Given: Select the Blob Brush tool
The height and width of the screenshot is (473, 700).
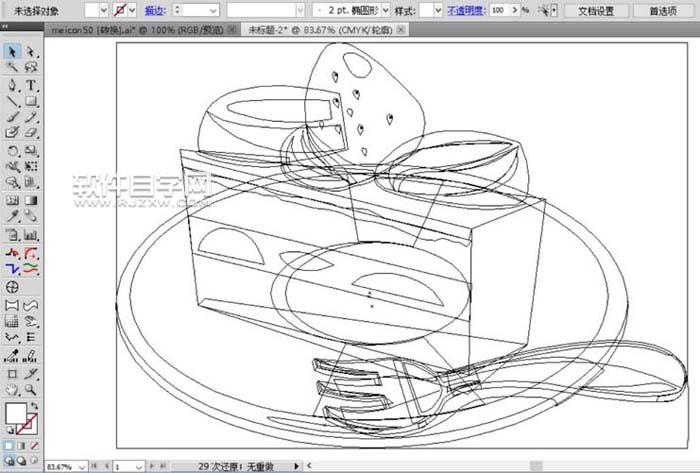Looking at the screenshot, I should 12,133.
